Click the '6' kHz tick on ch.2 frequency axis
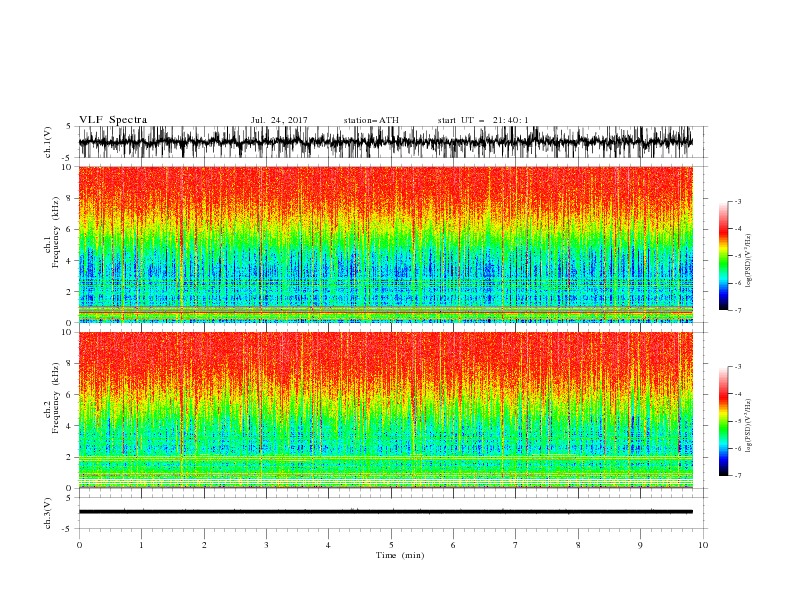Image resolution: width=792 pixels, height=612 pixels. (69, 395)
